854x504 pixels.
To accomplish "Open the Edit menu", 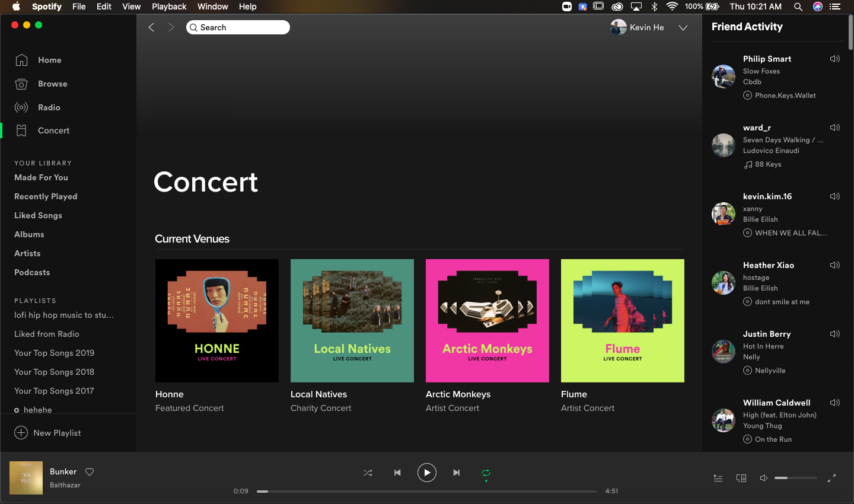I will tap(104, 7).
